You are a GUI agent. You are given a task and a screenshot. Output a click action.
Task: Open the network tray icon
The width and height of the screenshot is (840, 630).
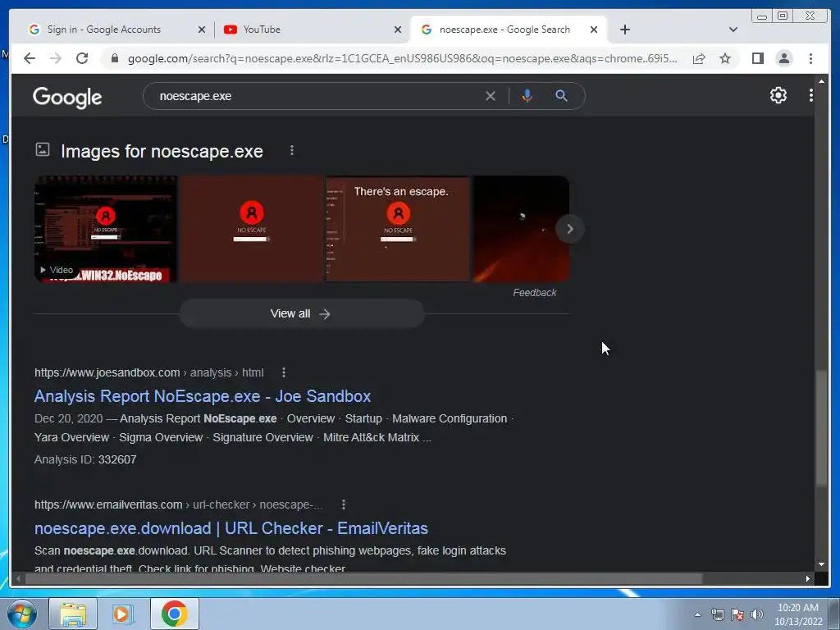tap(717, 614)
